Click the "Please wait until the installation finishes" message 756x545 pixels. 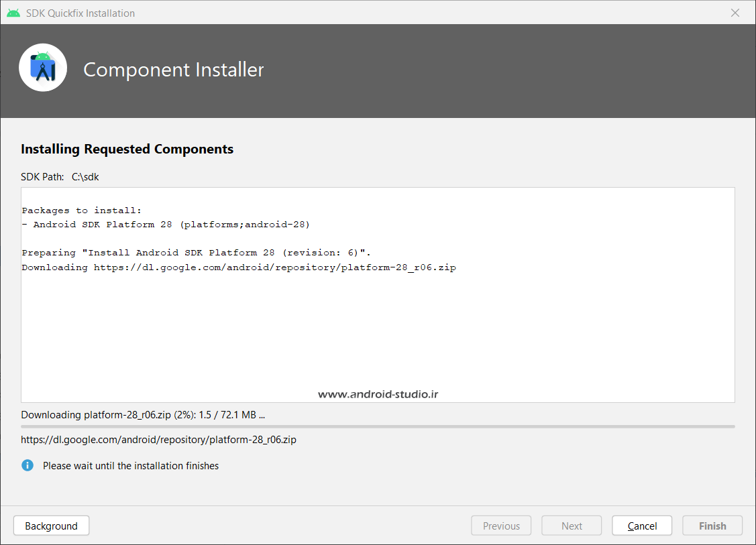click(131, 466)
